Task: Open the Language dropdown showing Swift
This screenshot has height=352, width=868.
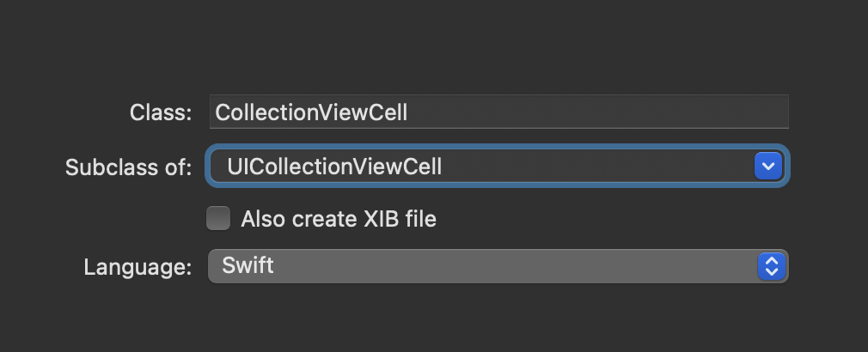Action: 497,265
